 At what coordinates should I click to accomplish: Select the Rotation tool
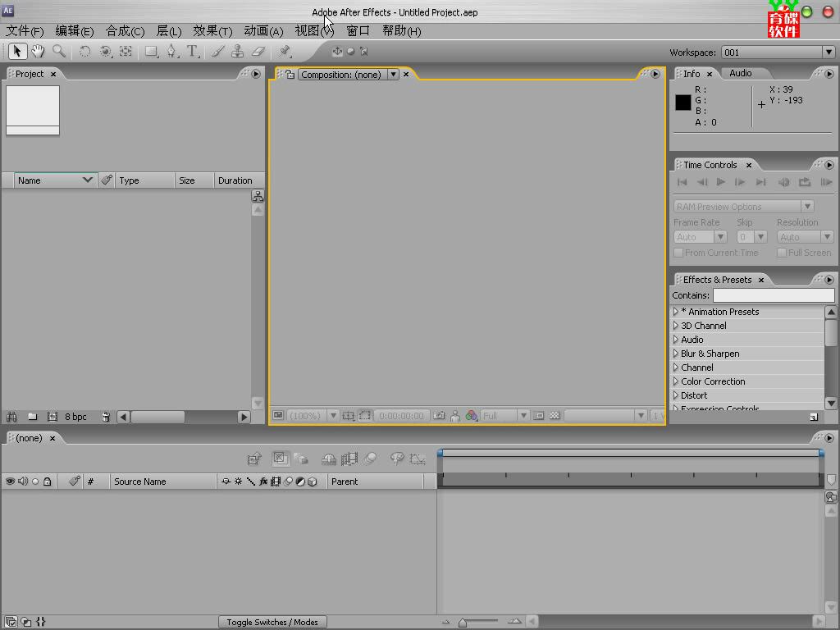click(84, 52)
